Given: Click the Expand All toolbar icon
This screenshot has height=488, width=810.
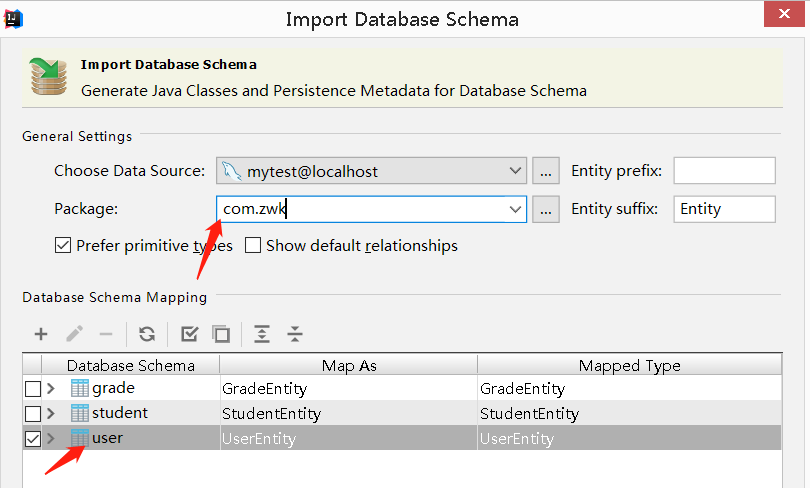Looking at the screenshot, I should coord(262,334).
